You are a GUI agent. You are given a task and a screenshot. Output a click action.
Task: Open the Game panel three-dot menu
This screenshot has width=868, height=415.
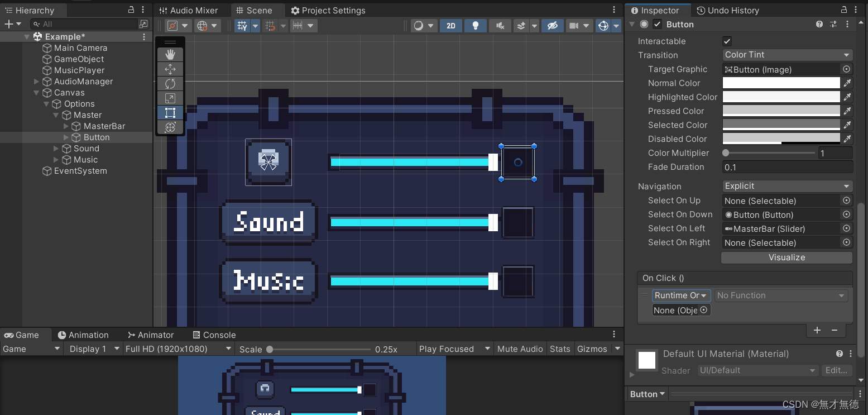click(x=615, y=335)
